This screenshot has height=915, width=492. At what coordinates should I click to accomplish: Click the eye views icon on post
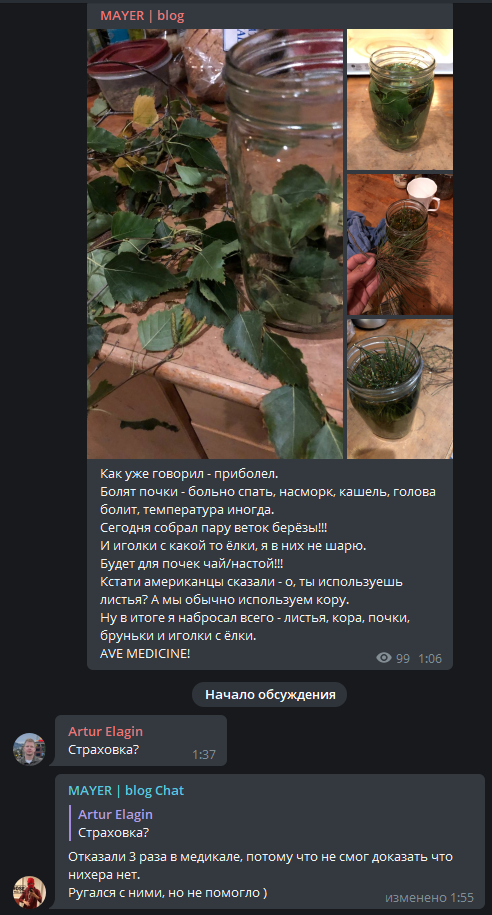click(x=383, y=658)
